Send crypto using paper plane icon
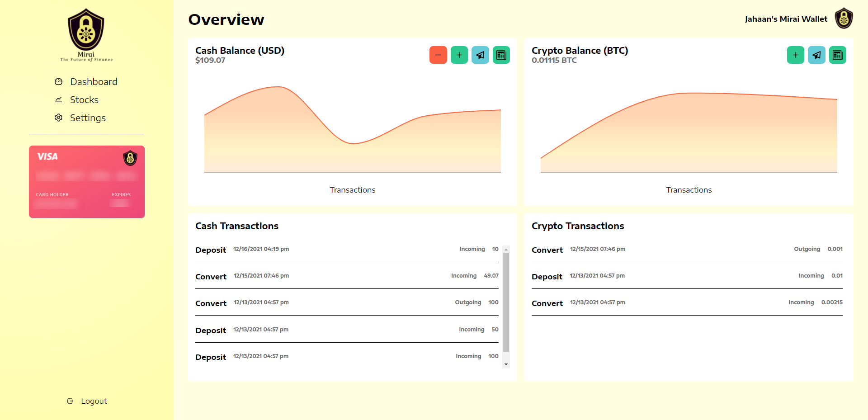 (x=816, y=55)
